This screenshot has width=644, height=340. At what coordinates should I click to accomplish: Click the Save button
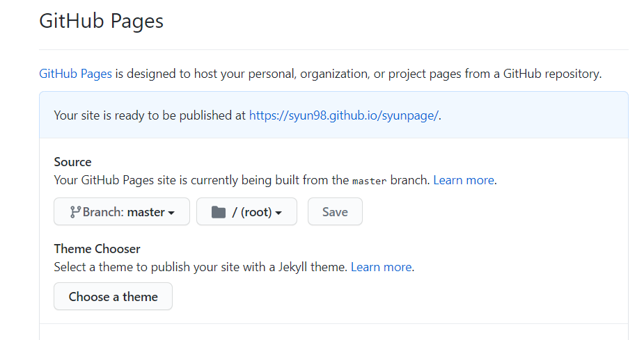[x=335, y=211]
